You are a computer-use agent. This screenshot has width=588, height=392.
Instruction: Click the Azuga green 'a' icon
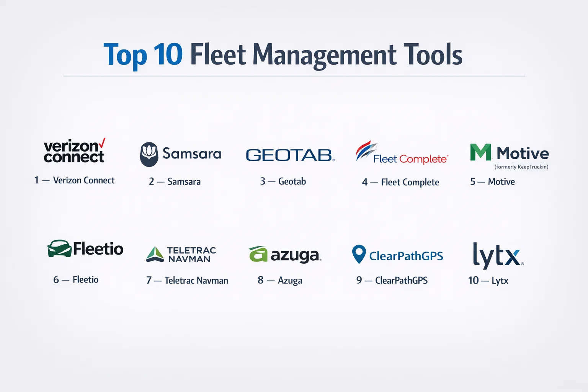pyautogui.click(x=258, y=254)
